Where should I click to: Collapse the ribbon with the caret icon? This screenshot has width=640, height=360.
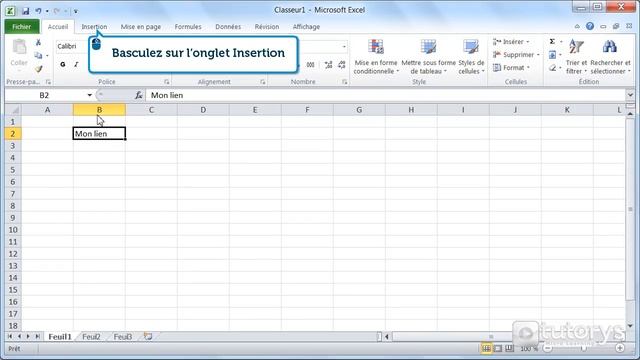[x=577, y=27]
